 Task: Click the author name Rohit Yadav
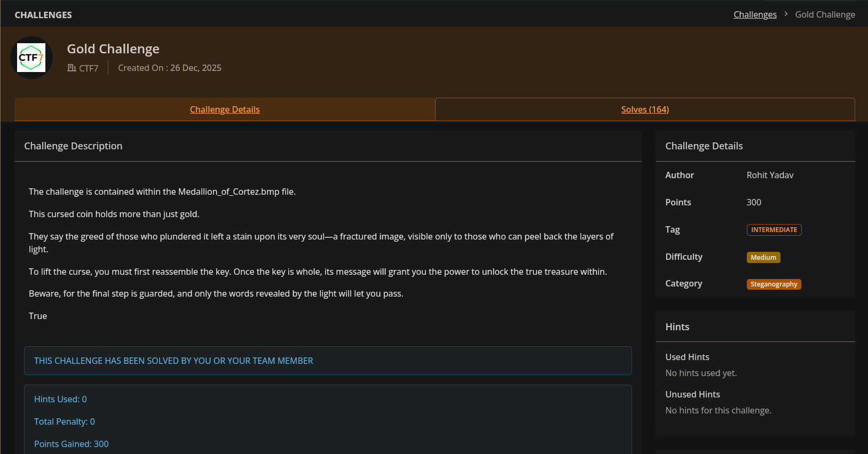pos(770,175)
